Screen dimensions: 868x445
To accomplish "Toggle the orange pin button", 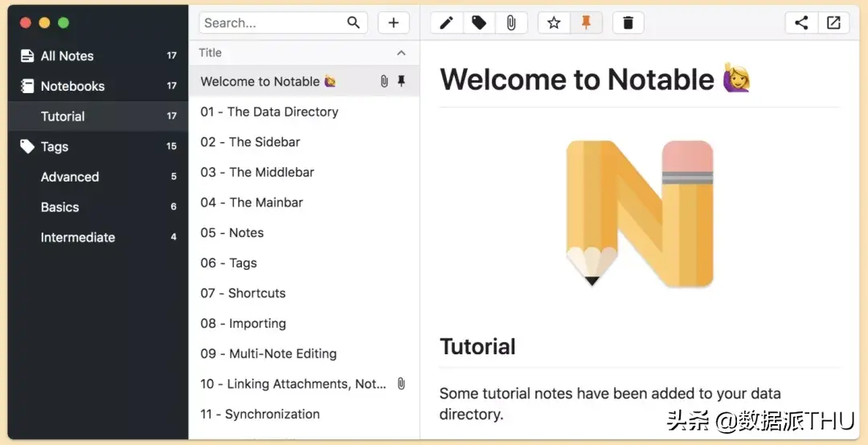I will pos(586,22).
